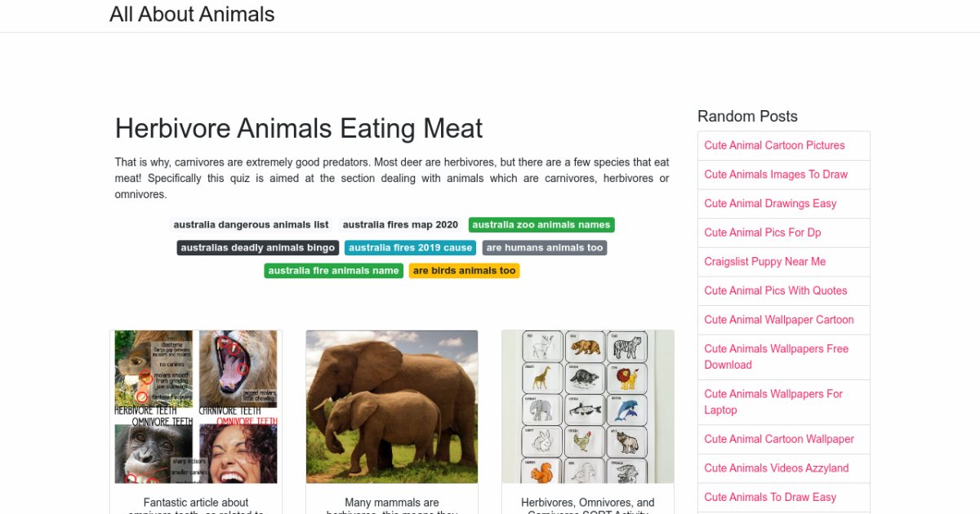Open "Cute Animals Videos Azzyland" post

tap(777, 468)
